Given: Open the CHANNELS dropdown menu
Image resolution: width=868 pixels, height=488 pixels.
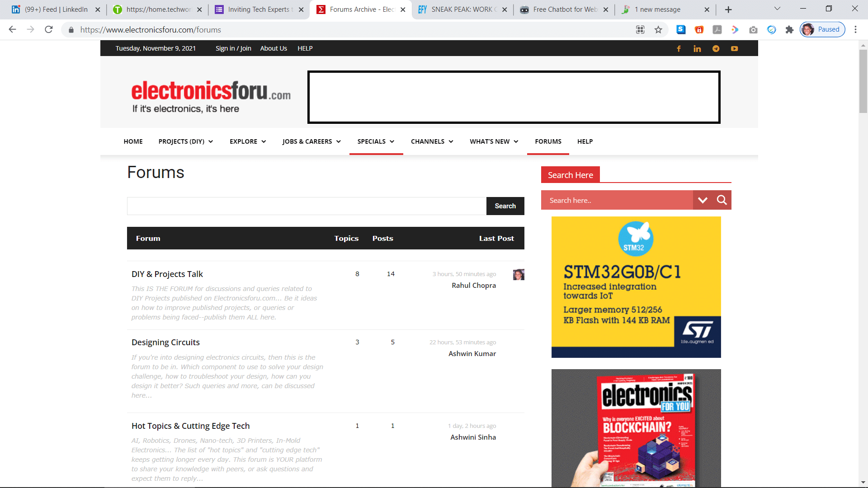Looking at the screenshot, I should click(x=432, y=141).
